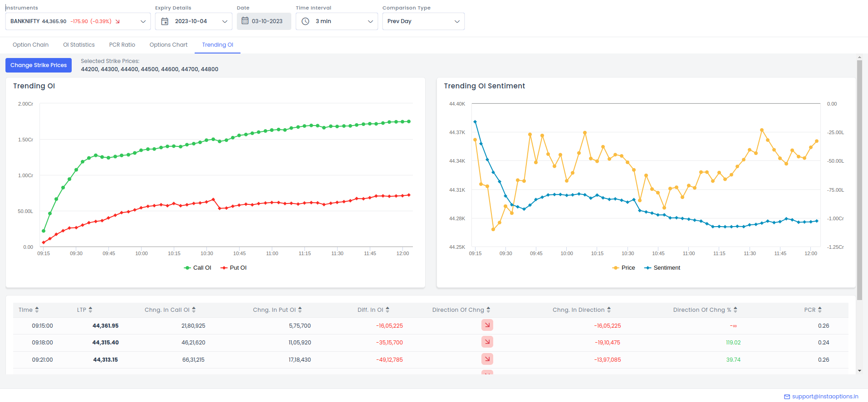Viewport: 868px width, 402px height.
Task: Switch to the Option Chain tab
Action: point(30,45)
